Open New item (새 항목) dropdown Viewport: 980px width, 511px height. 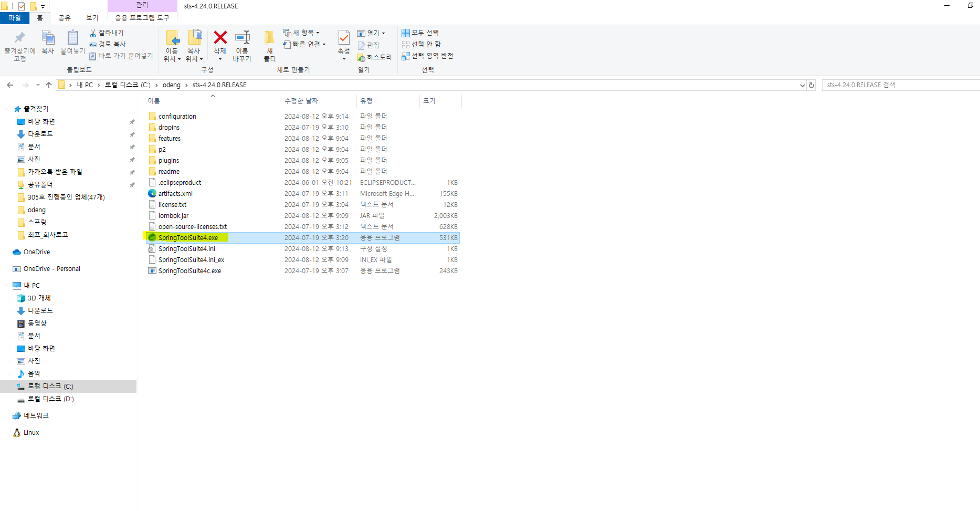[x=301, y=33]
